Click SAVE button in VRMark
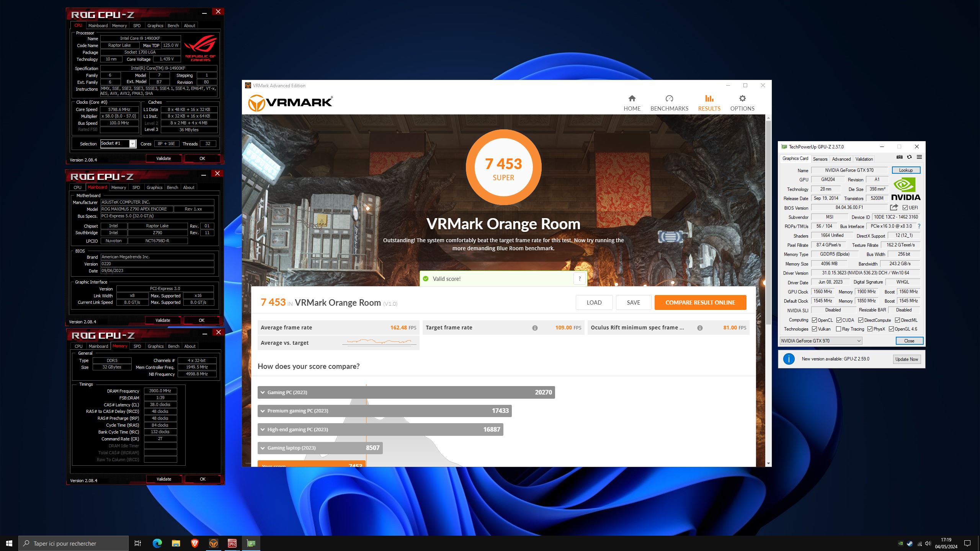The image size is (980, 551). click(x=634, y=303)
